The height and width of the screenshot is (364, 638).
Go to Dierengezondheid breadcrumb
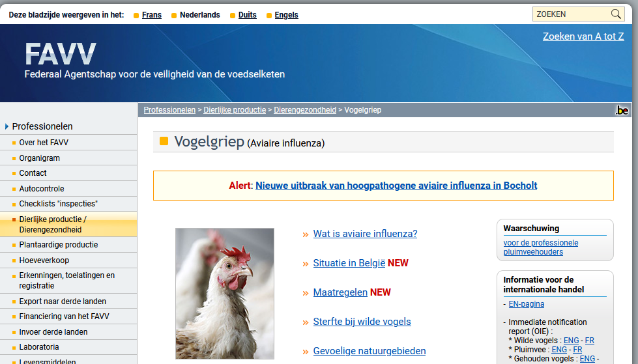tap(305, 110)
